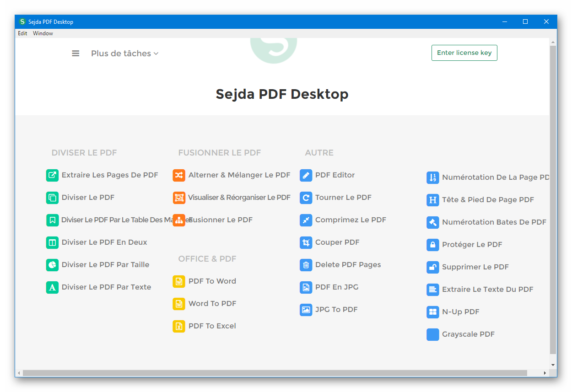Image resolution: width=572 pixels, height=392 pixels.
Task: Click the vertical scrollbar down arrow
Action: pyautogui.click(x=553, y=365)
